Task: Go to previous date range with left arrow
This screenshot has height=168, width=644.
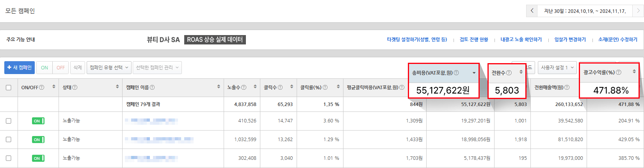Action: point(532,11)
